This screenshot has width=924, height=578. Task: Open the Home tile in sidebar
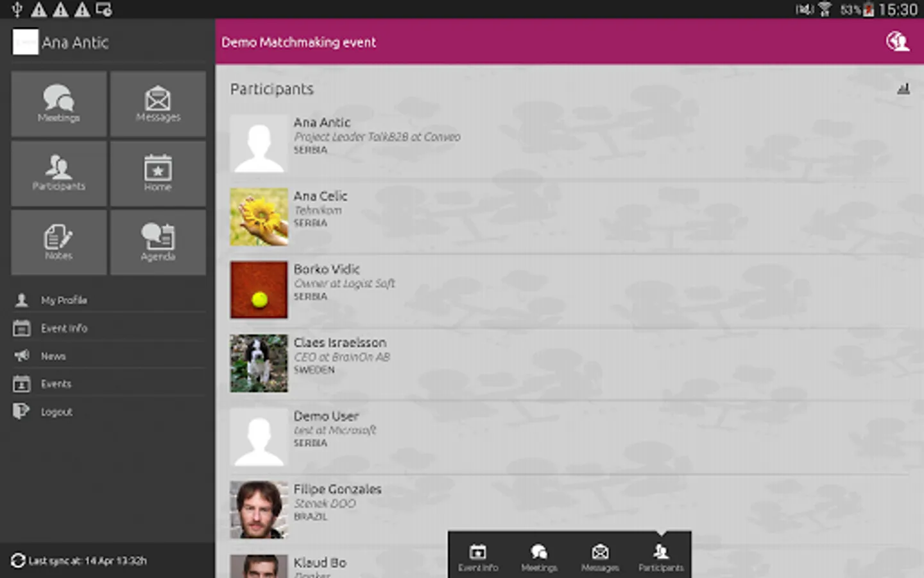click(158, 173)
